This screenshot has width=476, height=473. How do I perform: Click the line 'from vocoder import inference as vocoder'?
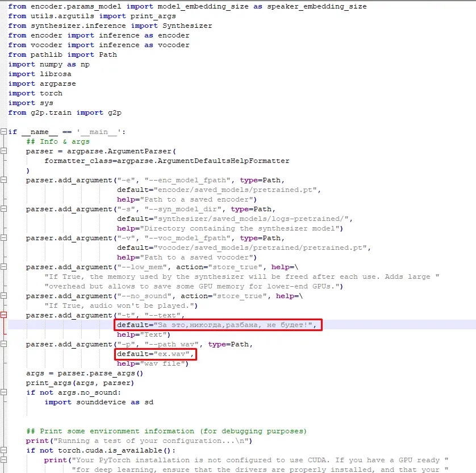point(99,45)
